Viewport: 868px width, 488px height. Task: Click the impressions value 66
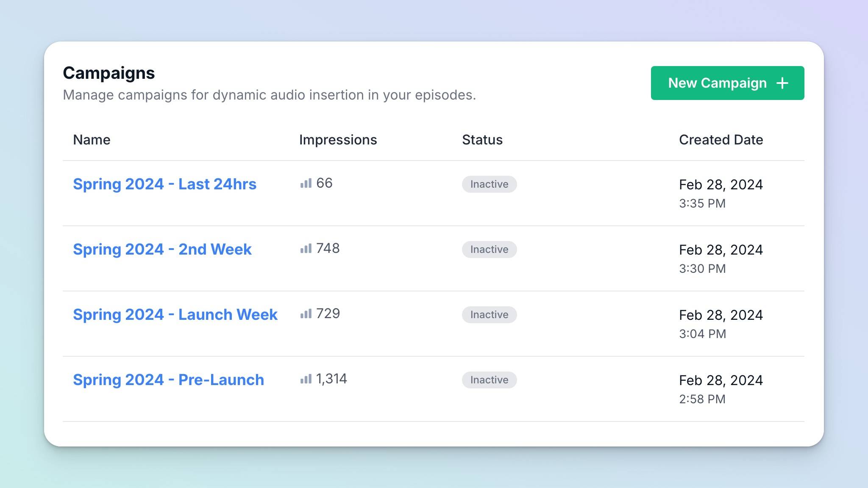[324, 183]
